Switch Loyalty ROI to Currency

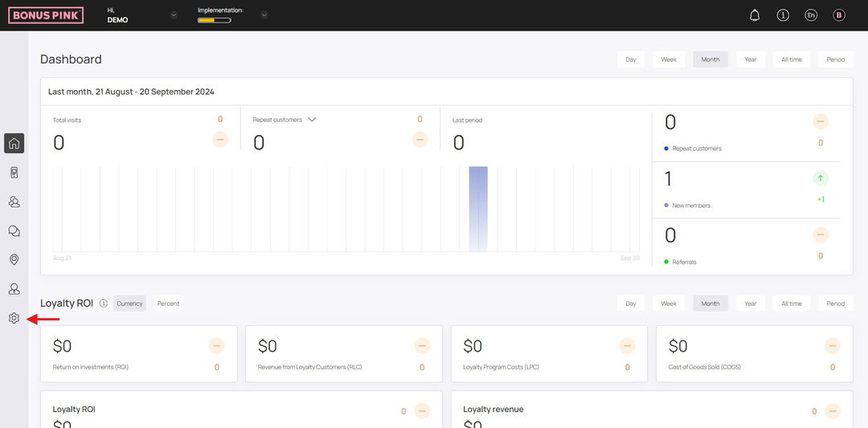[129, 303]
